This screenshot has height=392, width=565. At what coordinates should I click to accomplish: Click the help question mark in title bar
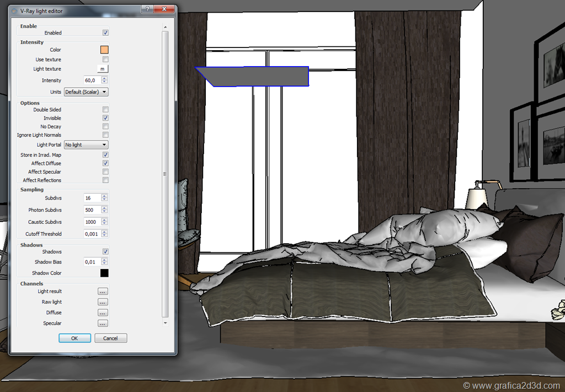pyautogui.click(x=146, y=9)
